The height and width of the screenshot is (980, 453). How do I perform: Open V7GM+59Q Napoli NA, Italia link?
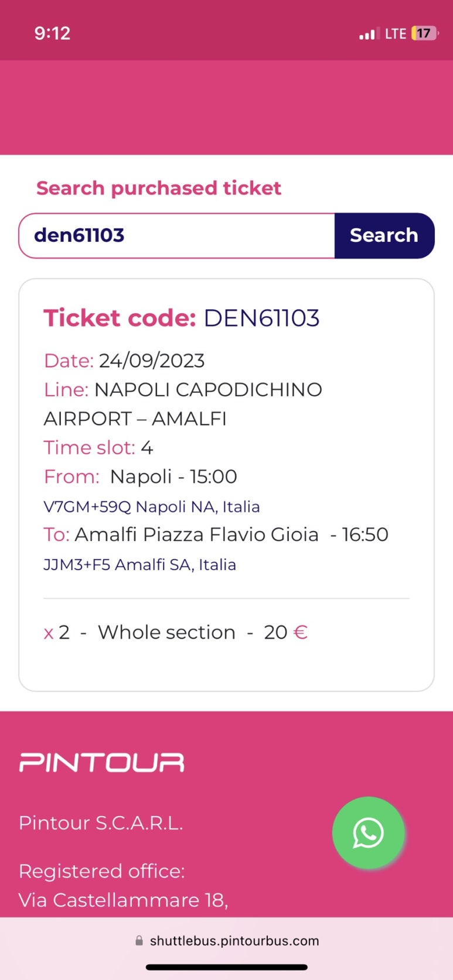click(x=152, y=506)
